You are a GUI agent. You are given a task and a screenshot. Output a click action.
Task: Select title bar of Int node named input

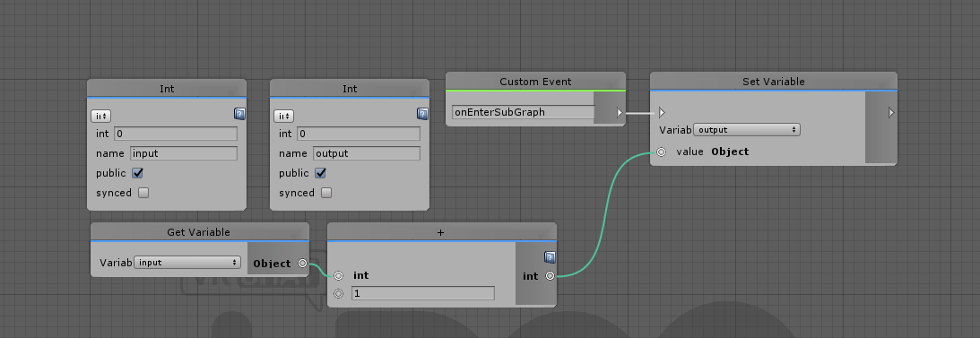(167, 89)
